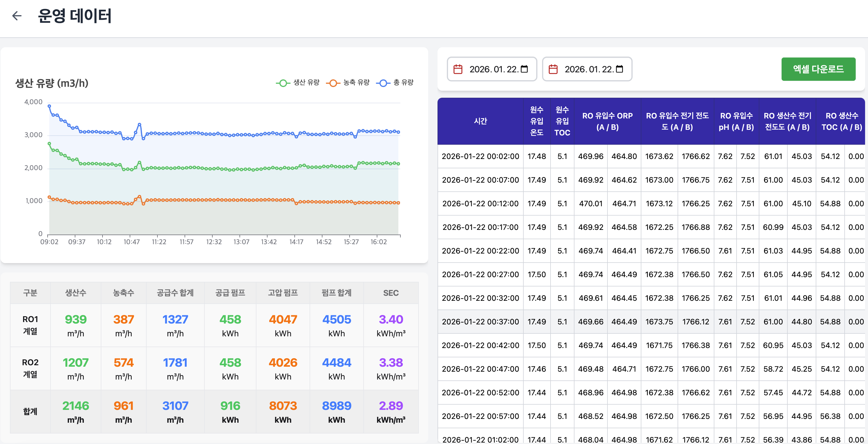Open the start date red calendar icon
This screenshot has width=868, height=444.
point(458,69)
